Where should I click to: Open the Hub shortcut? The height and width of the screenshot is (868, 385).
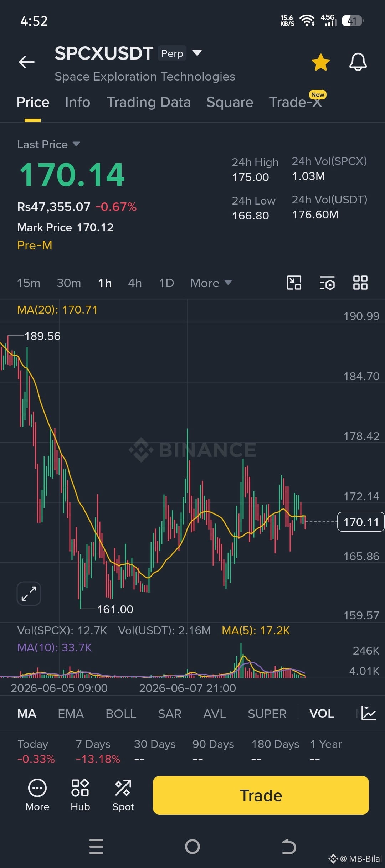(x=80, y=795)
